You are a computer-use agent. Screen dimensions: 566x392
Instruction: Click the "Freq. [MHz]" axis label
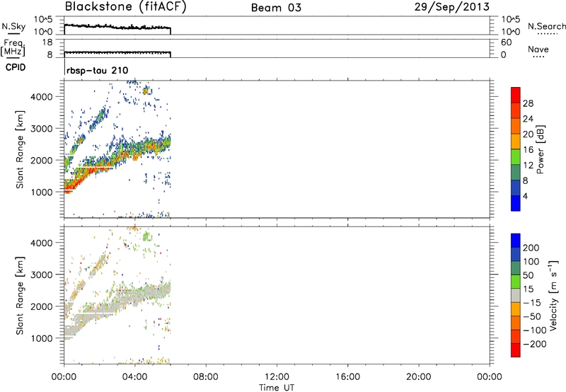pos(13,47)
